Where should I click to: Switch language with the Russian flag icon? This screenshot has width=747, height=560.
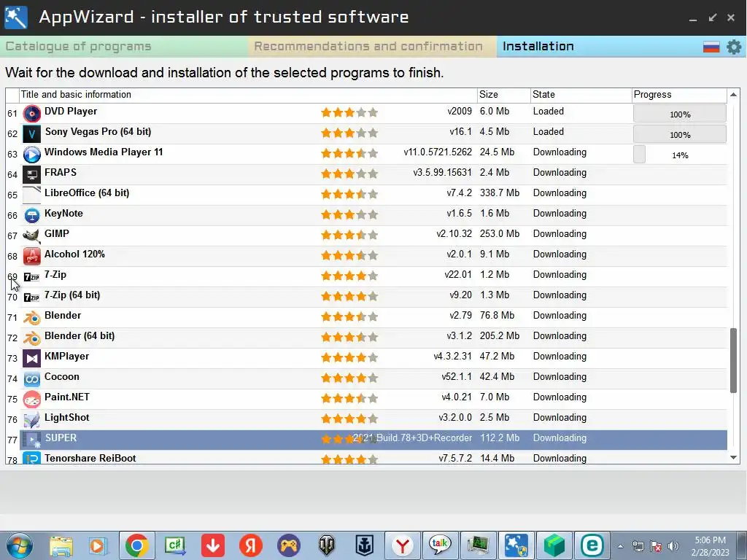click(711, 47)
